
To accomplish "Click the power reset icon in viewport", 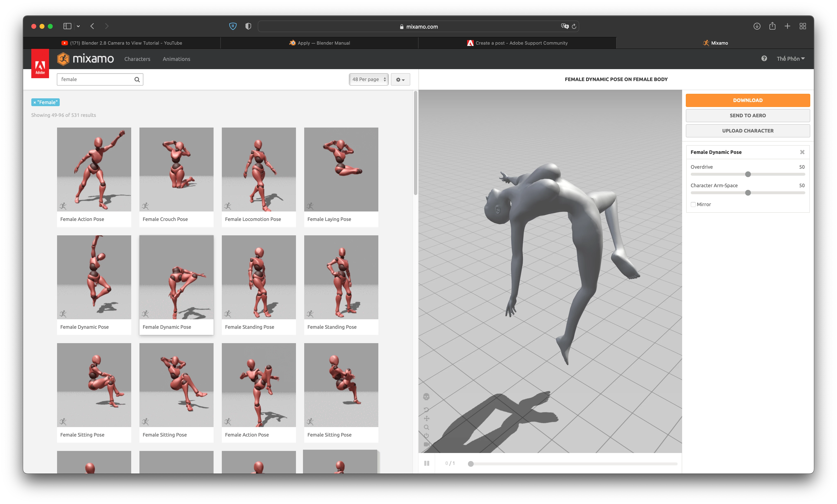I will (x=426, y=435).
